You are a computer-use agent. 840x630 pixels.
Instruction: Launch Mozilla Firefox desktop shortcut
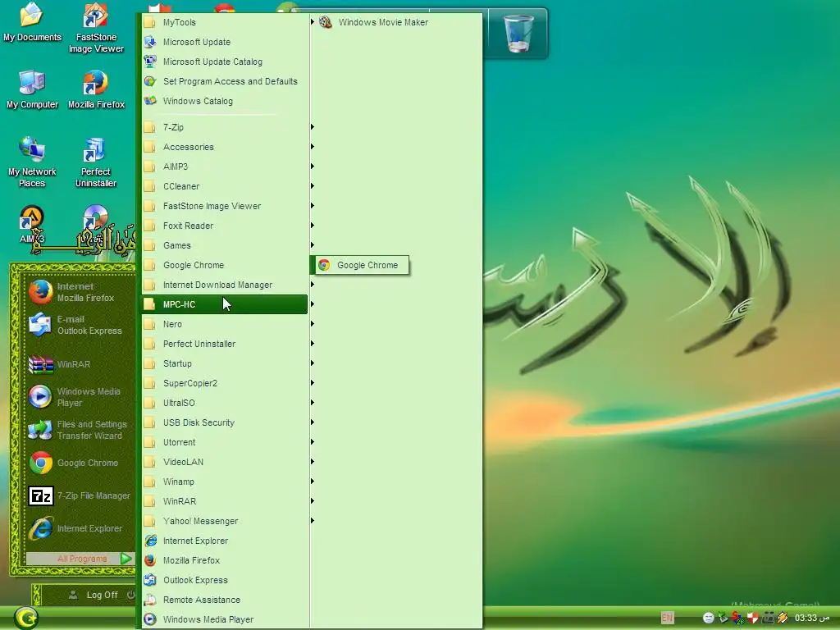pos(96,89)
